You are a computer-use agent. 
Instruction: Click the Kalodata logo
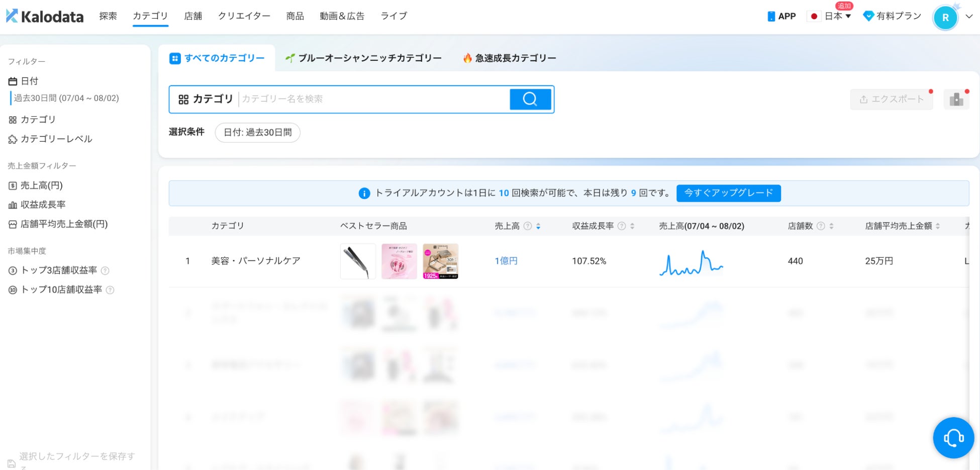[x=45, y=16]
